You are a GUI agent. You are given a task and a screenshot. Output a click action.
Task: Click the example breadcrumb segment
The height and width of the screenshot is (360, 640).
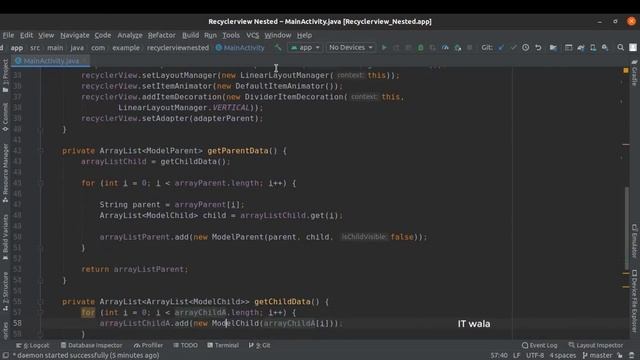(x=126, y=47)
